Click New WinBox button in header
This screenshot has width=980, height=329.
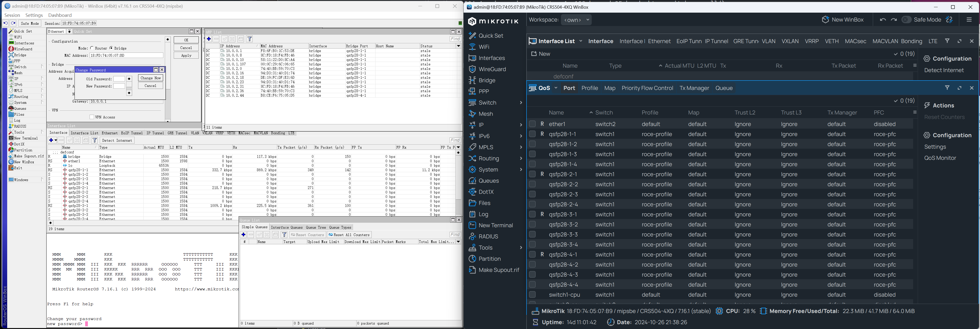843,20
